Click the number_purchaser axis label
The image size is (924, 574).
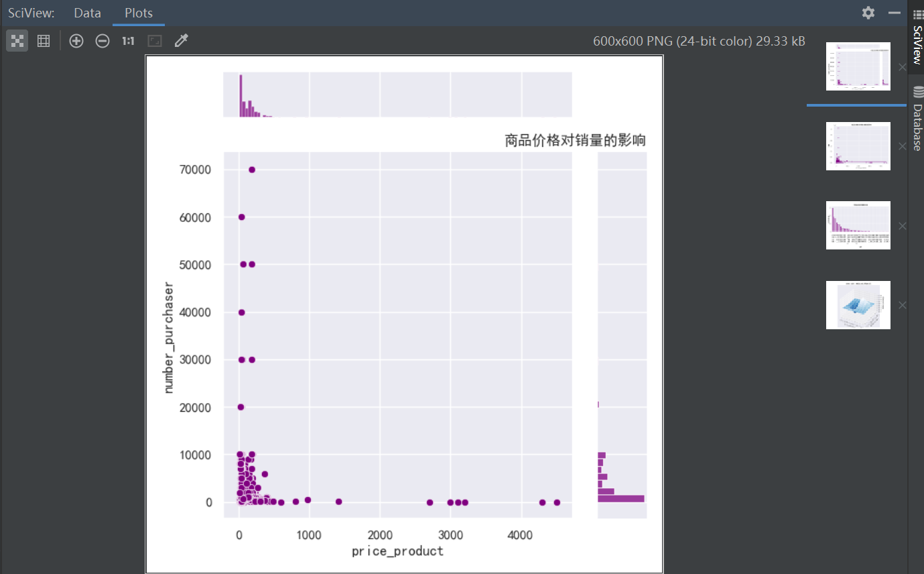(169, 338)
